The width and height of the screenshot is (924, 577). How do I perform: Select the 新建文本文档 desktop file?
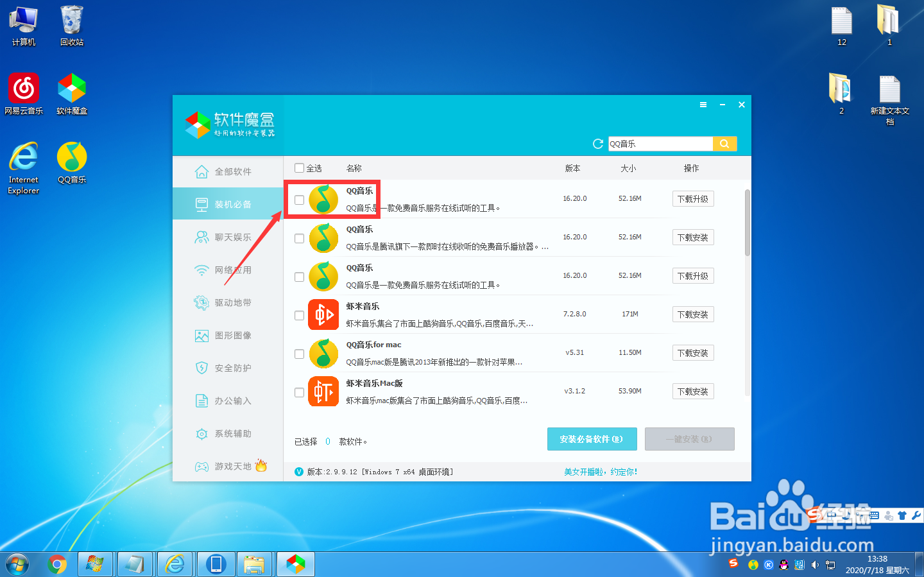[x=890, y=100]
